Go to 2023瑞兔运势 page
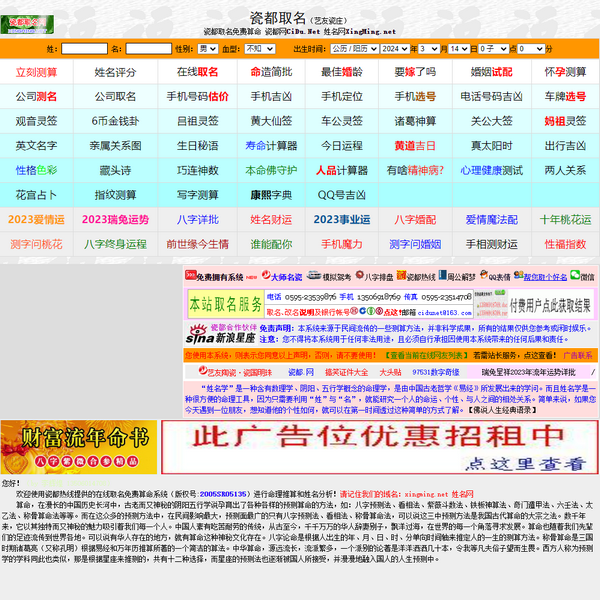This screenshot has width=600, height=600. tap(115, 219)
